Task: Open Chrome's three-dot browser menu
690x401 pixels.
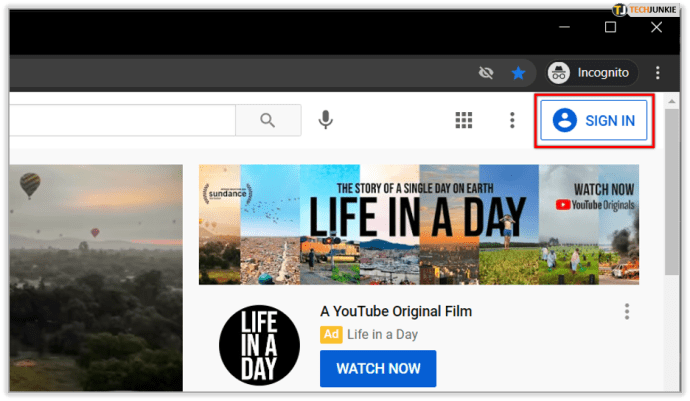Action: [x=657, y=73]
